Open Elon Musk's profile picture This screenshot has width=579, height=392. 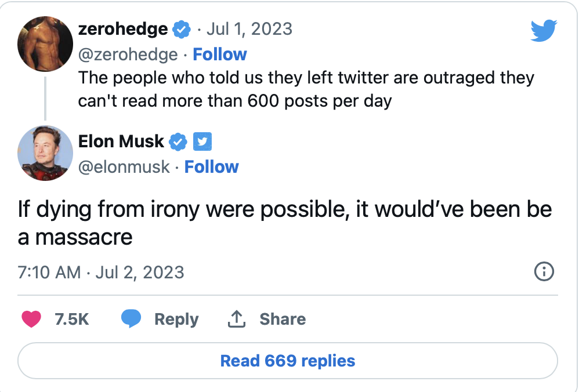[x=45, y=152]
